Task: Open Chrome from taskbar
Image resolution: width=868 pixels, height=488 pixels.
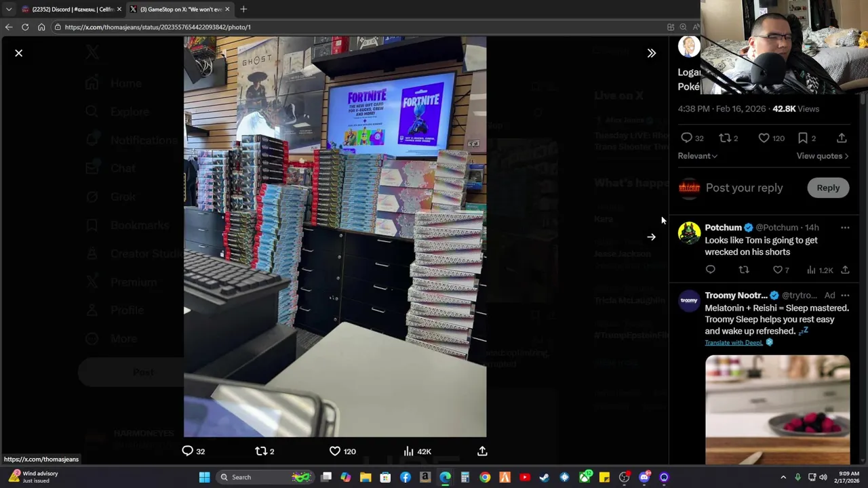Action: coord(485,477)
